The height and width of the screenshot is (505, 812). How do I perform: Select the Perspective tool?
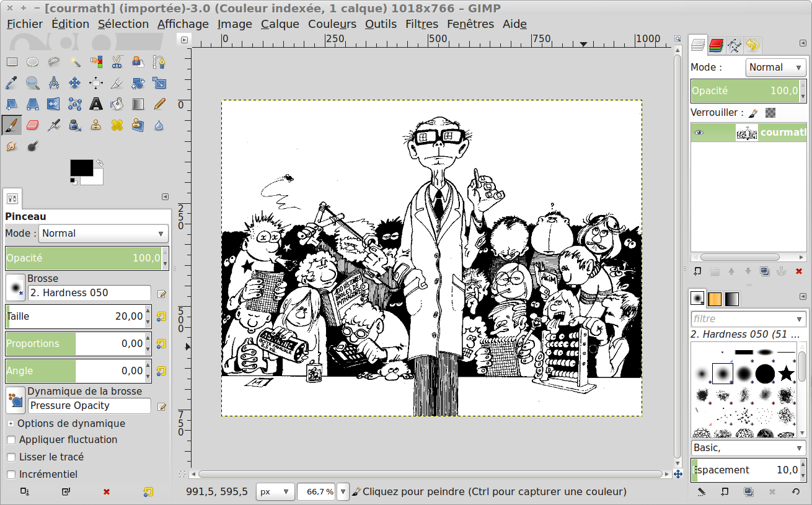tap(33, 104)
